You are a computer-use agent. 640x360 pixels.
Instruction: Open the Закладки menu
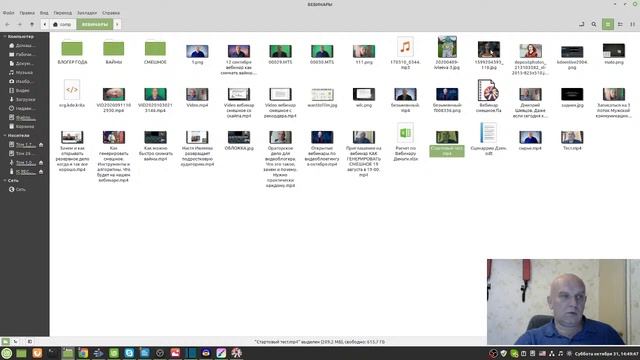(x=87, y=13)
